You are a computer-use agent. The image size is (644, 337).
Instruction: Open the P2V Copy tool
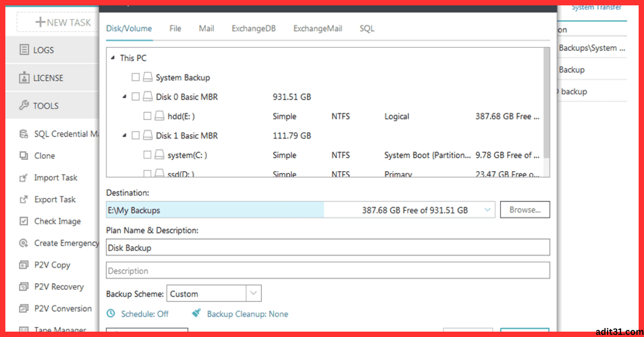point(50,265)
